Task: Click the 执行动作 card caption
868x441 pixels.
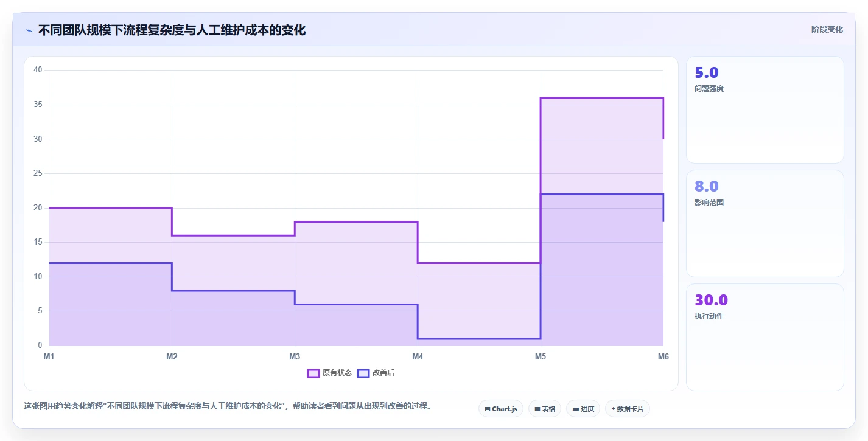Action: [709, 316]
